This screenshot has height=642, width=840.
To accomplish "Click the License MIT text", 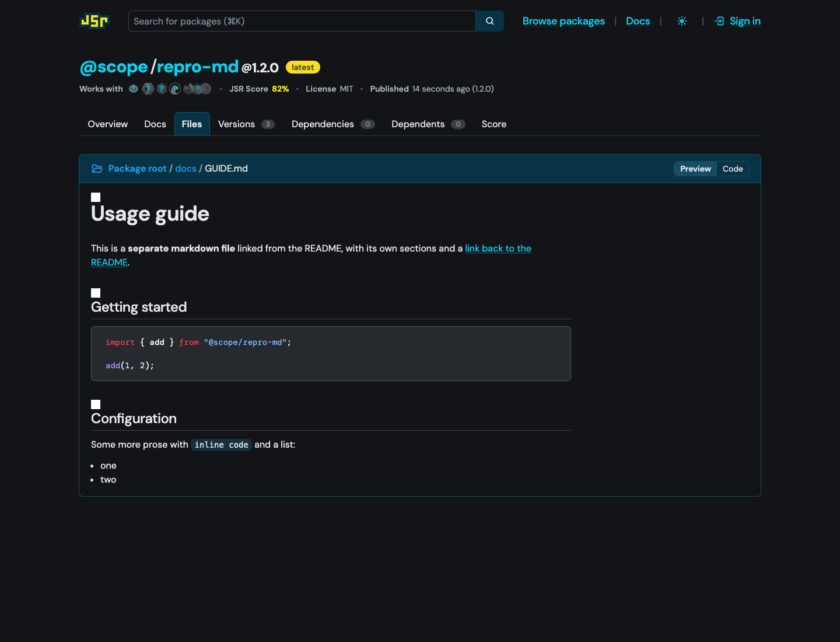I will tap(330, 89).
